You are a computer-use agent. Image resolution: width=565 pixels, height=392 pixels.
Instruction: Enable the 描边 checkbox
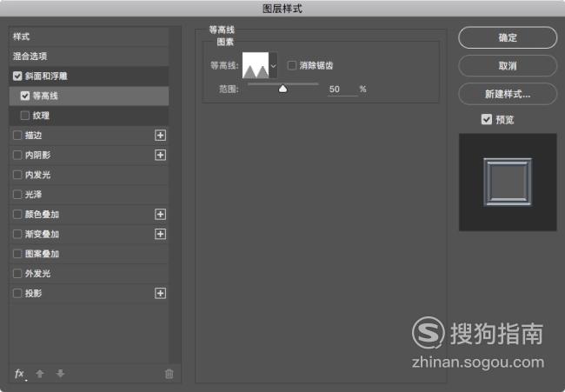(17, 136)
